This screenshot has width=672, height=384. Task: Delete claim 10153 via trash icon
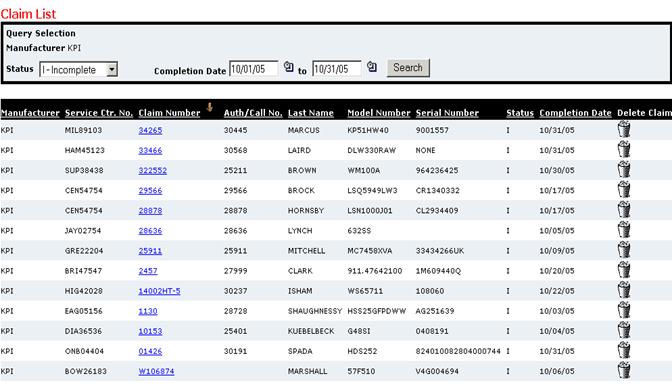[x=624, y=330]
